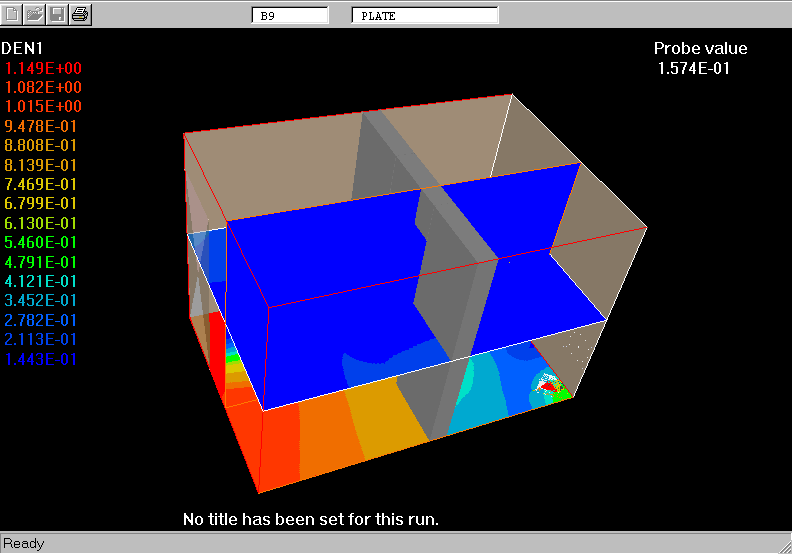Click the New file icon

12,14
